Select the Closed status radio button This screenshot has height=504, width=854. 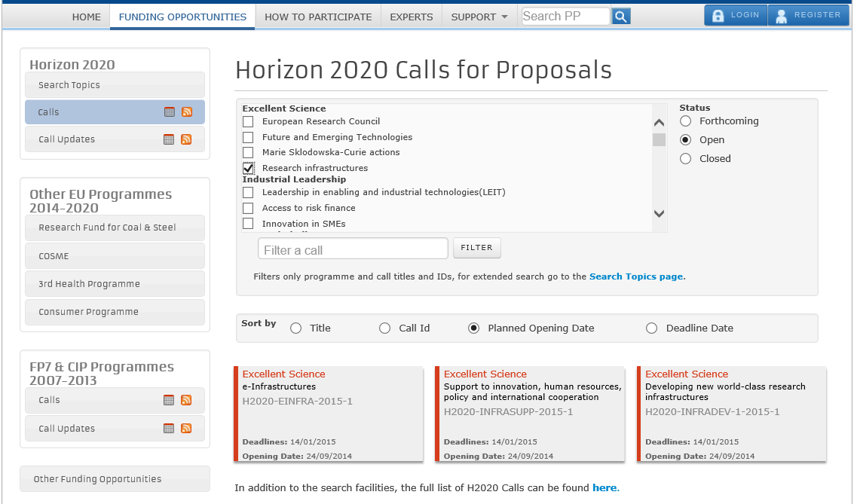click(x=686, y=158)
